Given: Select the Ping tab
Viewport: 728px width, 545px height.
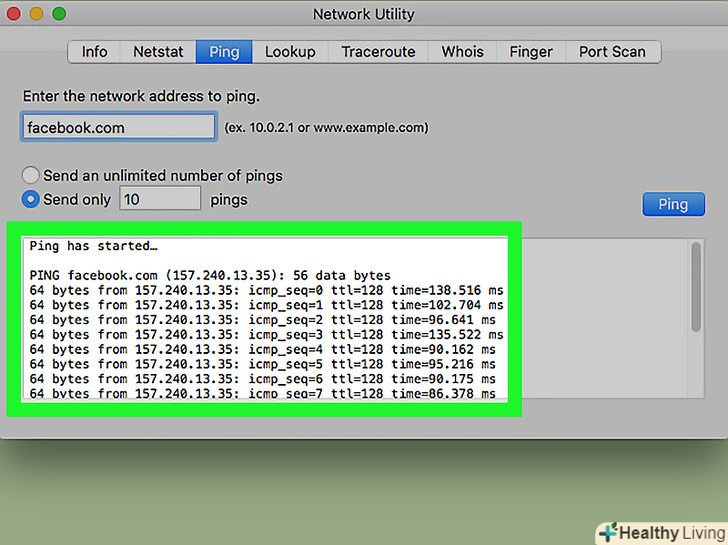Looking at the screenshot, I should [x=224, y=52].
